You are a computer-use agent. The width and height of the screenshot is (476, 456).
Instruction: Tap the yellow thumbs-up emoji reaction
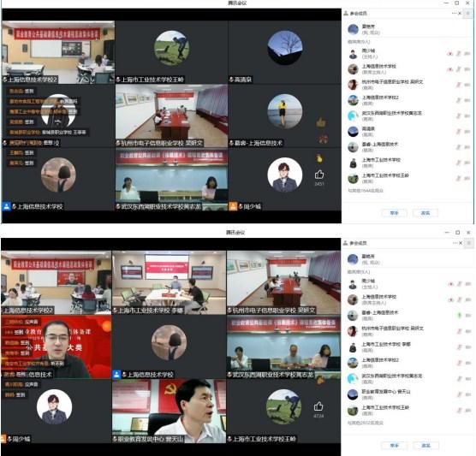[x=321, y=122]
